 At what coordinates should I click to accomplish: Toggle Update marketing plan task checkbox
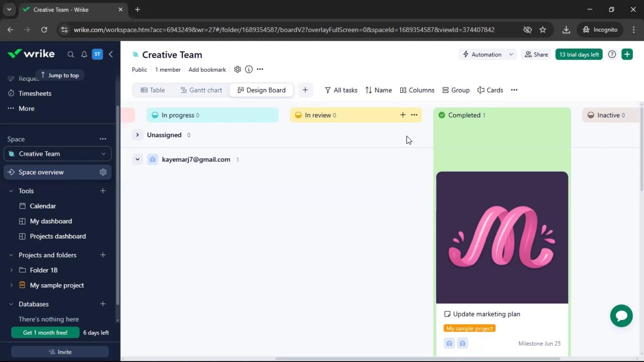point(447,314)
